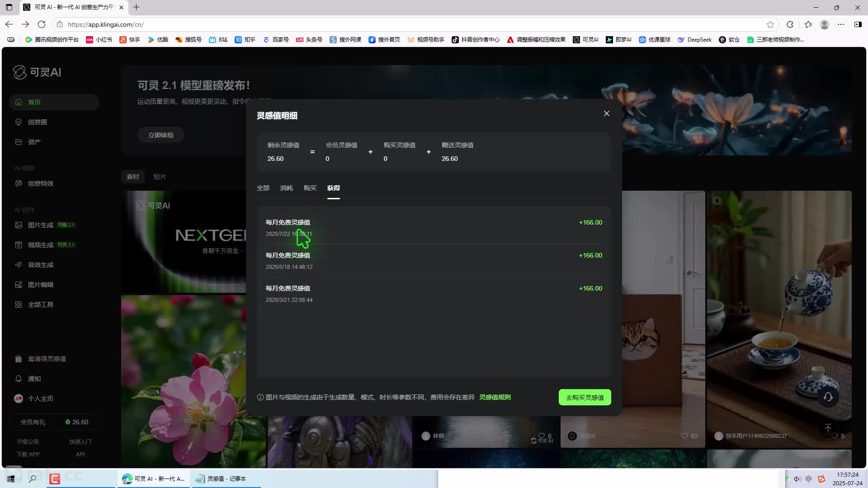868x488 pixels.
Task: Click the 首页 home icon in sidebar
Action: (x=19, y=102)
